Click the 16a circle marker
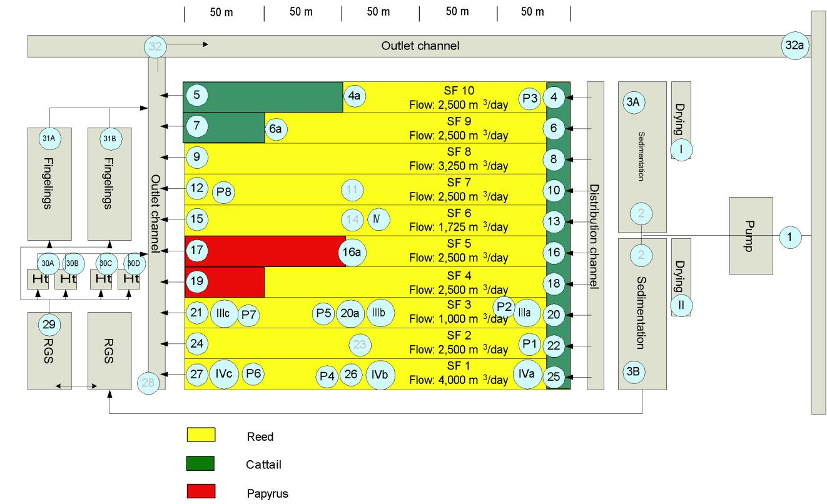 click(350, 252)
